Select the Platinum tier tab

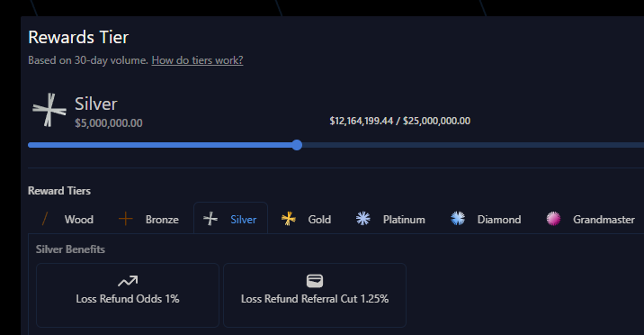(x=390, y=219)
